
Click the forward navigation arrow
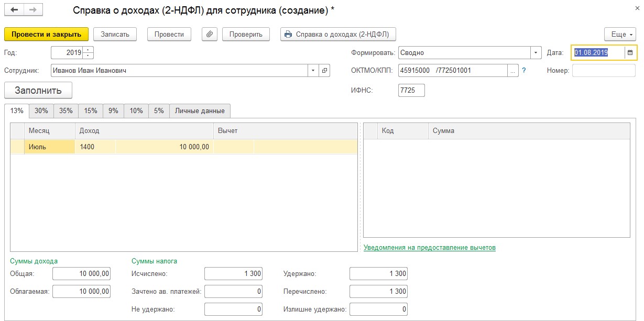coord(33,10)
